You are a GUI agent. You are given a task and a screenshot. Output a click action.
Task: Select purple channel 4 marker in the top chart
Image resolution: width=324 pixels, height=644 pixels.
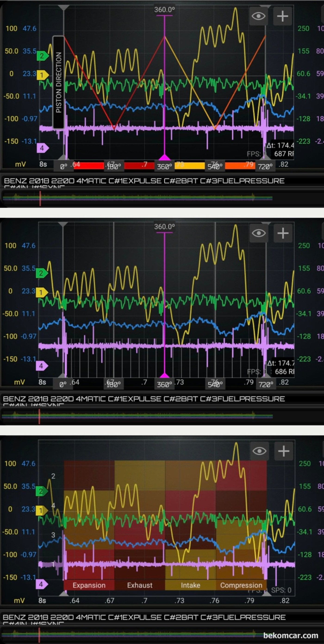[x=42, y=148]
